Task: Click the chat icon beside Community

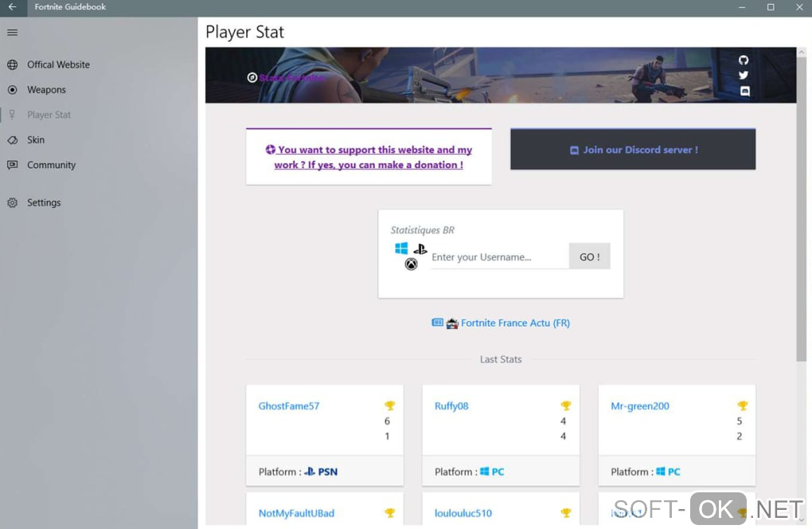Action: coord(13,165)
